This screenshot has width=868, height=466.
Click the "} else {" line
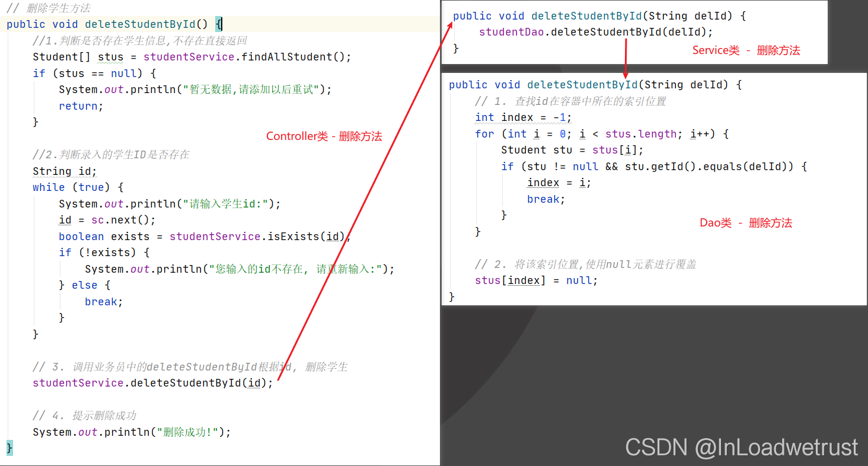point(85,285)
